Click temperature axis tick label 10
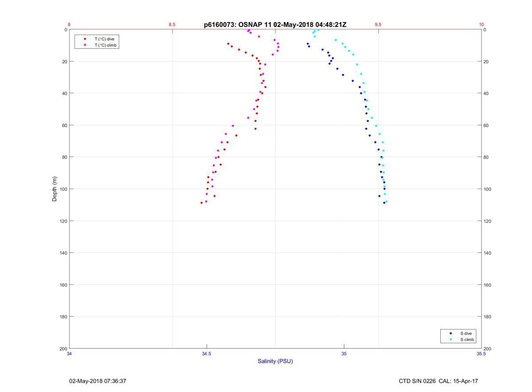This screenshot has height=392, width=532. pyautogui.click(x=481, y=25)
